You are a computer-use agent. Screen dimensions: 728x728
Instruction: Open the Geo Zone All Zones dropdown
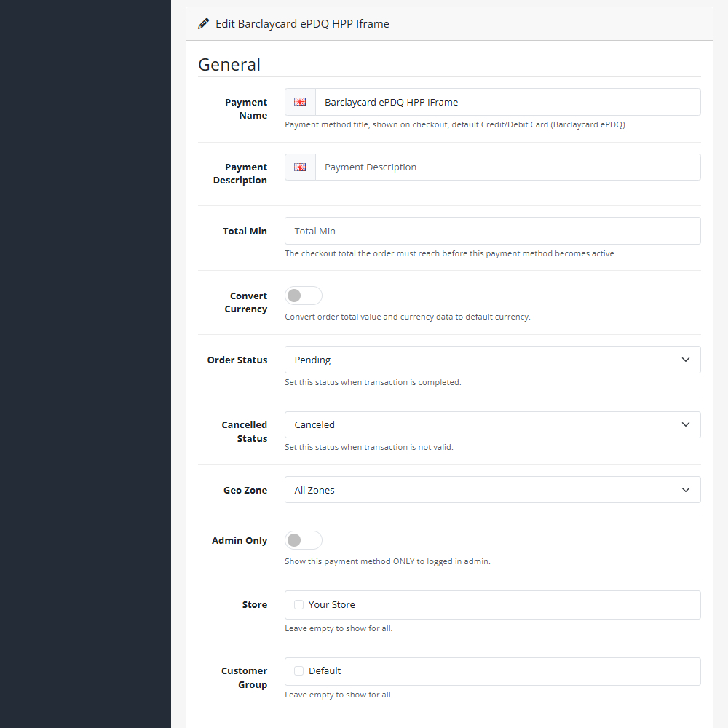click(493, 490)
